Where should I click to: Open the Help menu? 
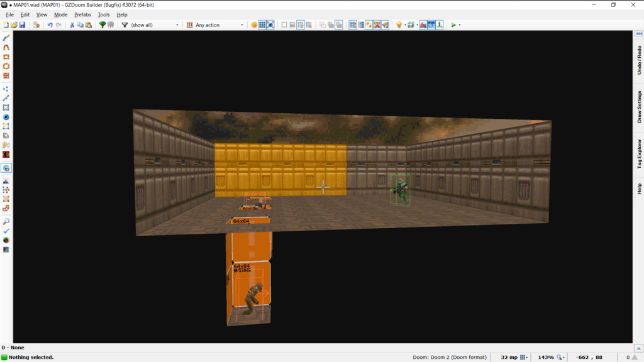coord(122,14)
